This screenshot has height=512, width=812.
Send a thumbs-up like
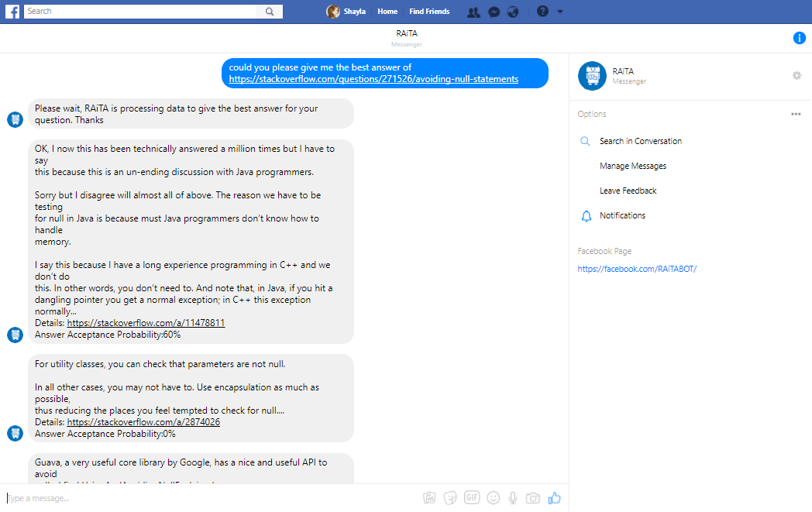tap(554, 498)
